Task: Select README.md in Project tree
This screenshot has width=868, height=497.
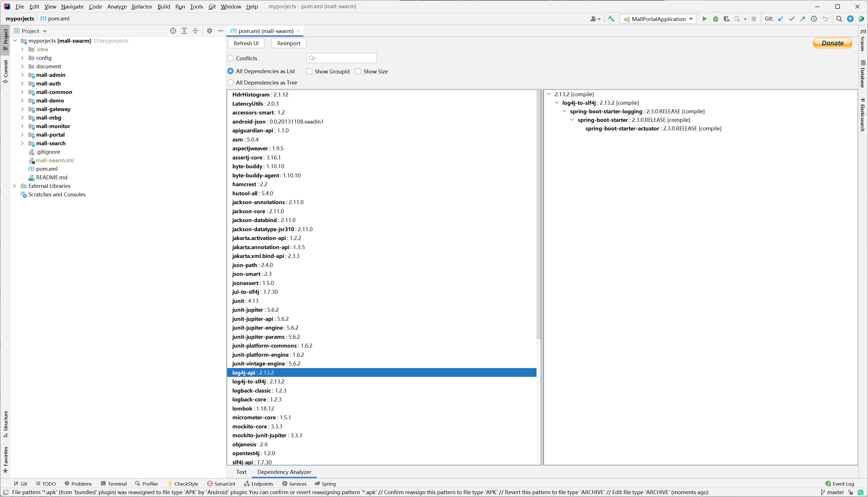Action: (x=52, y=177)
